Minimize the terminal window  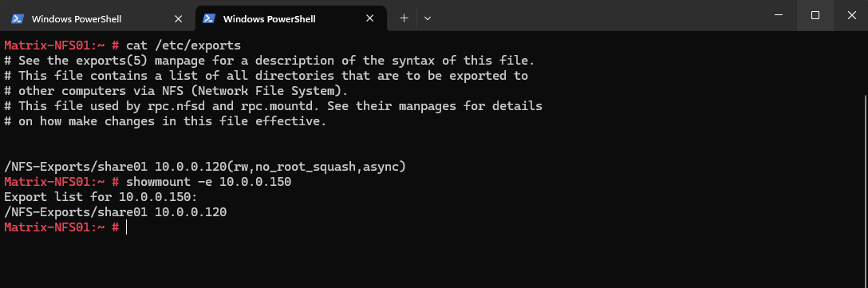(x=779, y=15)
